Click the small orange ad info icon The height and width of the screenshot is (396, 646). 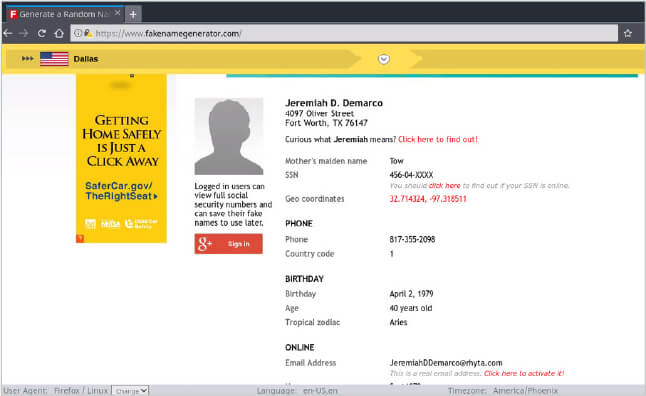coord(80,238)
